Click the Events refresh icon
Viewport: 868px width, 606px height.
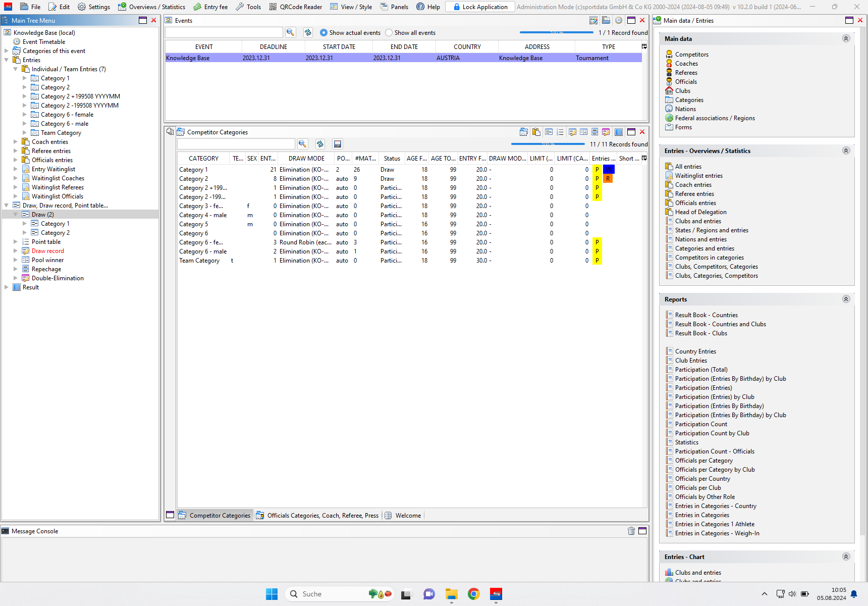308,32
